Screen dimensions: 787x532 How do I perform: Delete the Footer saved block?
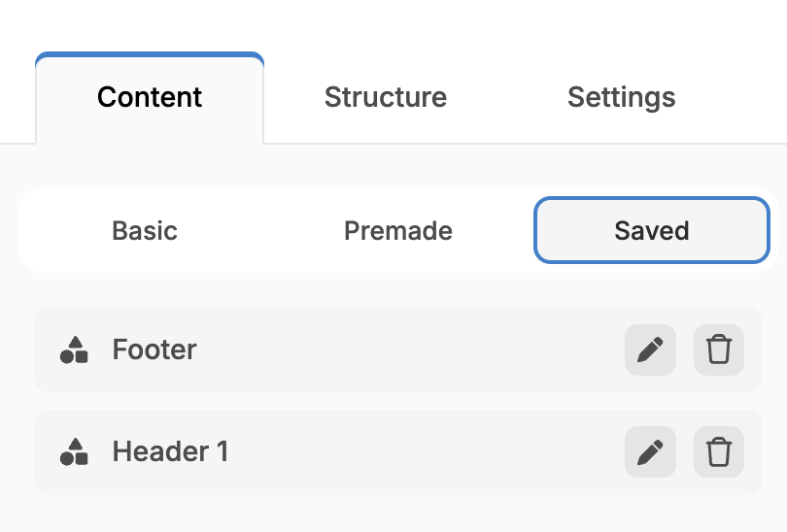pos(719,349)
